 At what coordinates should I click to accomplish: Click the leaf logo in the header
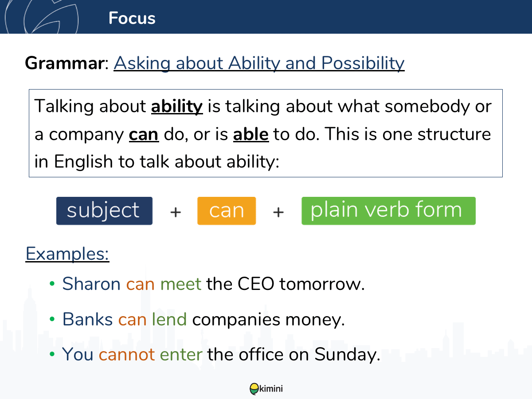click(50, 18)
